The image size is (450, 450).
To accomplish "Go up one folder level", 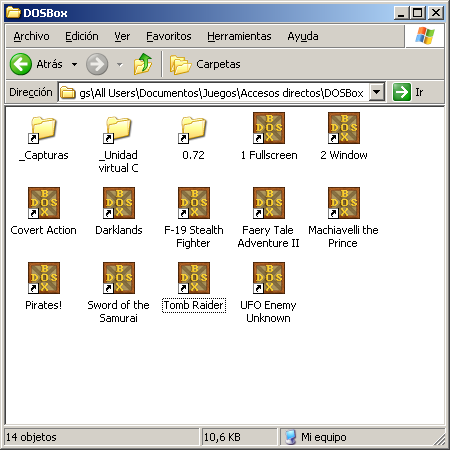I will click(143, 64).
